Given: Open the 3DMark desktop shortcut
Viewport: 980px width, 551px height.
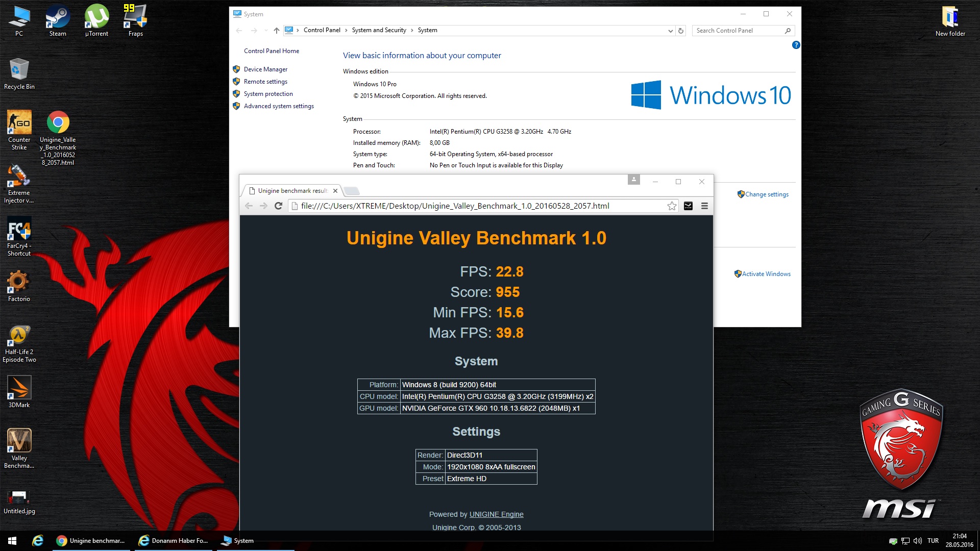Looking at the screenshot, I should click(19, 392).
